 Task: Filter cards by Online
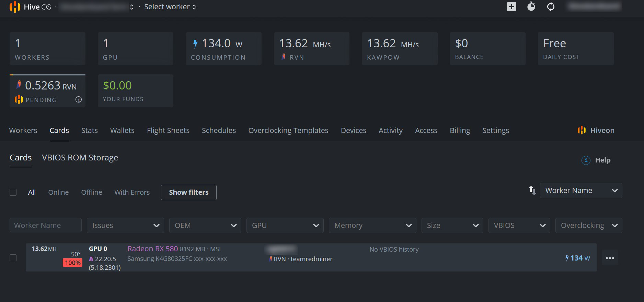[x=58, y=192]
